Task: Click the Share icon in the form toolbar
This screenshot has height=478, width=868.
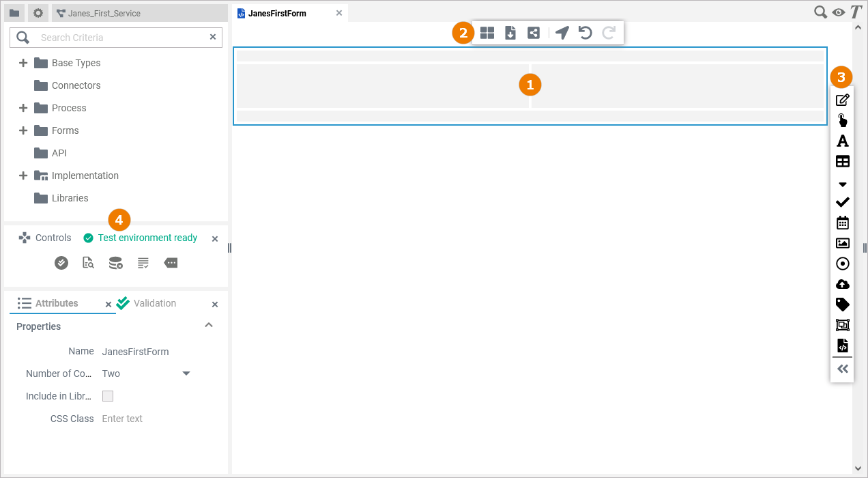Action: pyautogui.click(x=533, y=32)
